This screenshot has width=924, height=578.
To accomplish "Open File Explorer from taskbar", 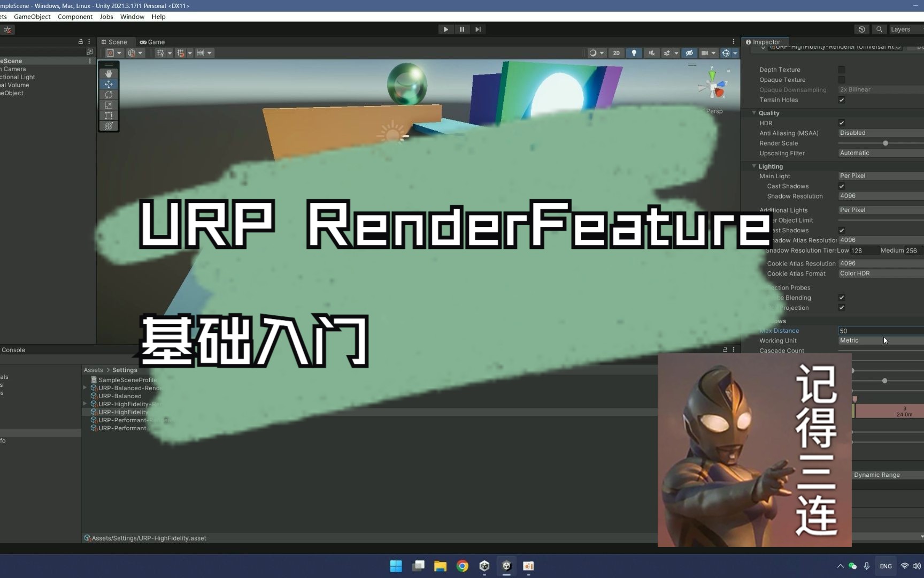I will point(440,566).
